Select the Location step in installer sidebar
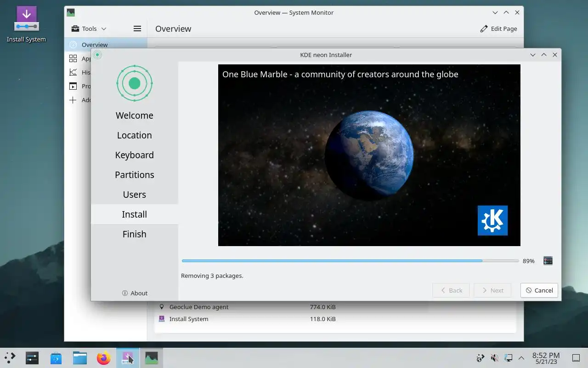This screenshot has height=368, width=588. (135, 135)
